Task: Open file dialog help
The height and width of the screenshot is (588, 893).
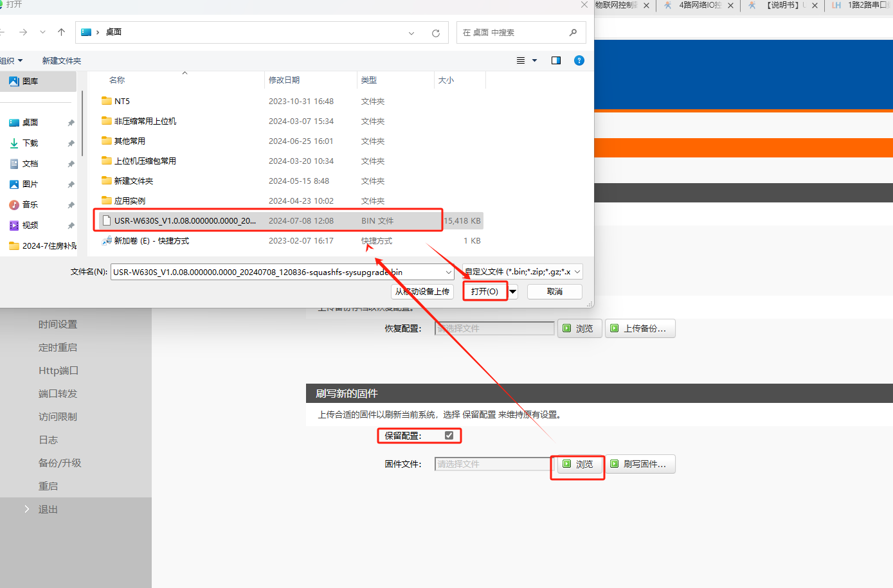Action: point(579,60)
